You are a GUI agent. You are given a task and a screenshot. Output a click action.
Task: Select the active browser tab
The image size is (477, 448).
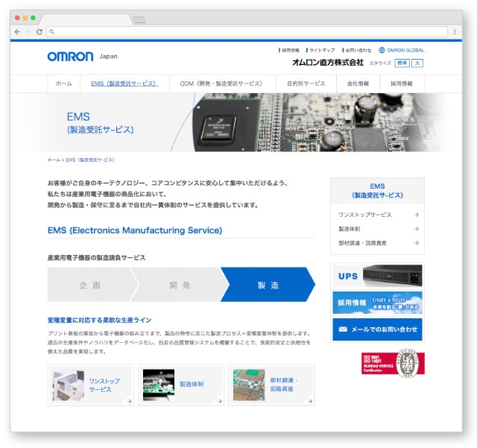(88, 19)
